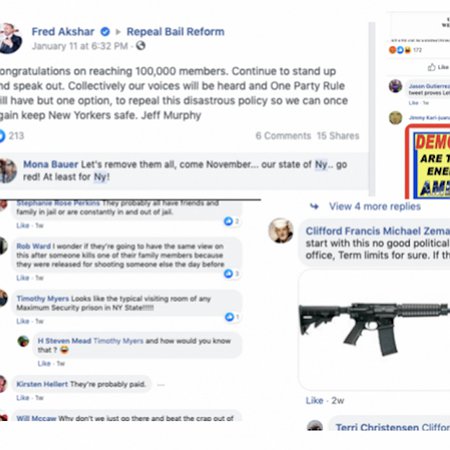The image size is (450, 450).
Task: Expand View 4 more replies
Action: click(375, 206)
